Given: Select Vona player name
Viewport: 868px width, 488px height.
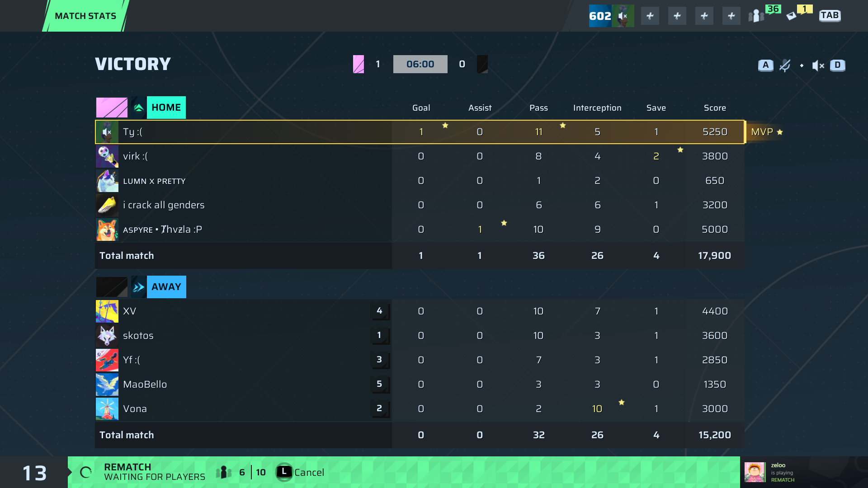Looking at the screenshot, I should (135, 409).
